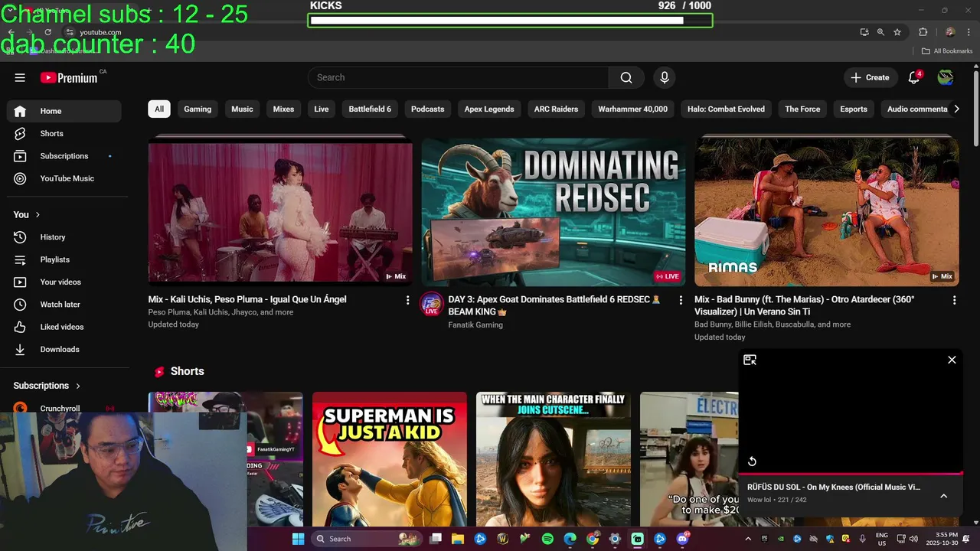The image size is (980, 551).
Task: Open All Bookmarks folder
Action: (947, 51)
